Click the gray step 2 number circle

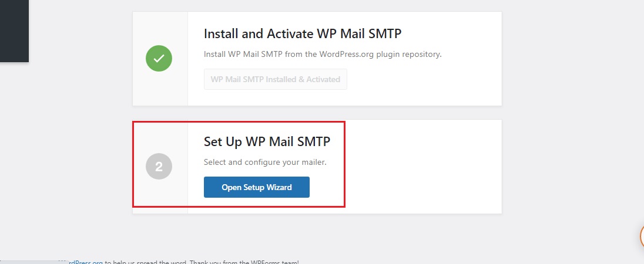click(159, 167)
